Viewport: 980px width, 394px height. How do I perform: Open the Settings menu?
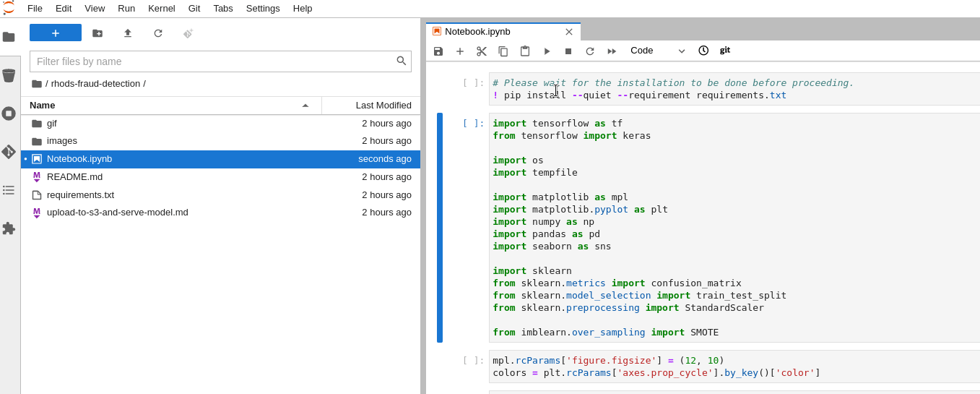point(263,8)
